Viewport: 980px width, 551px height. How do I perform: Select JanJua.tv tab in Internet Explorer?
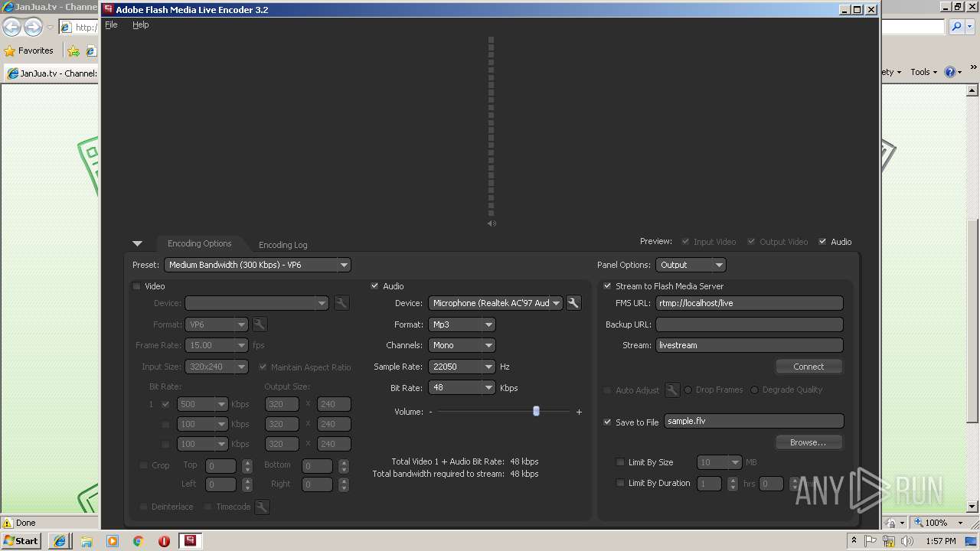(52, 73)
